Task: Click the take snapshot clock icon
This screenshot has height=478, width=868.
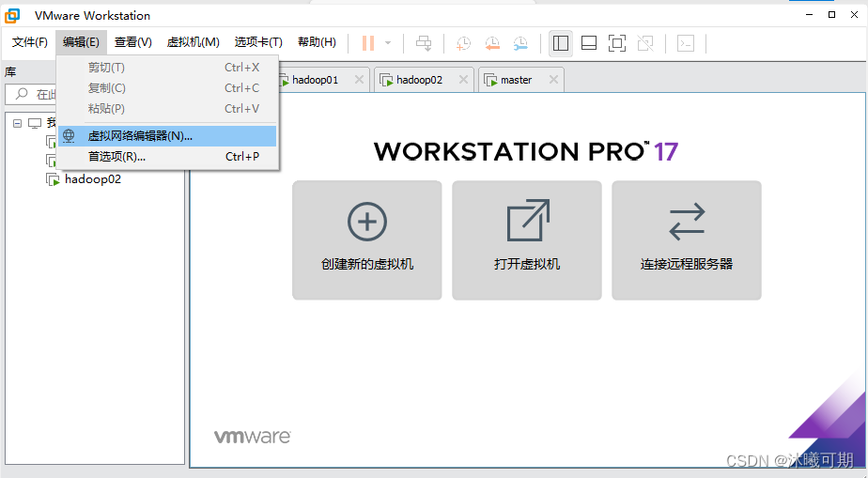Action: (x=463, y=43)
